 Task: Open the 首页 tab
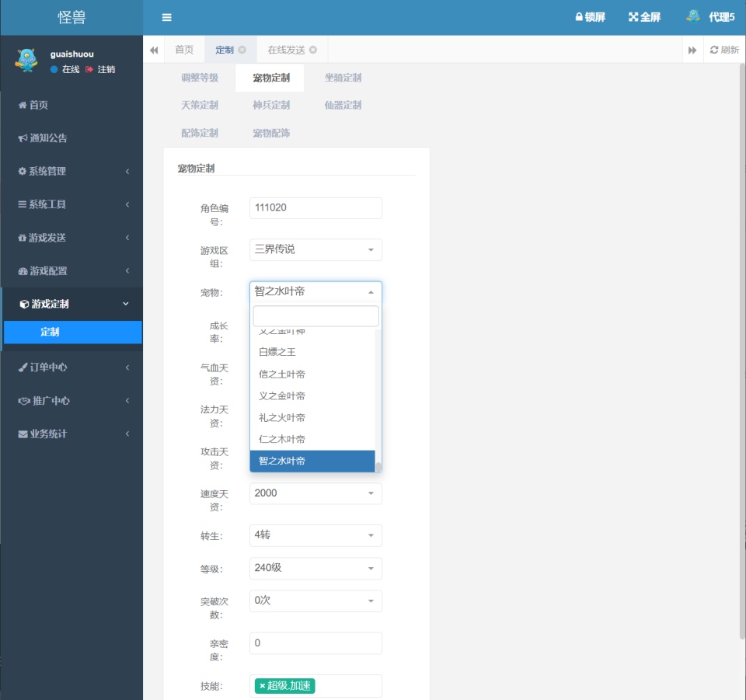(184, 50)
